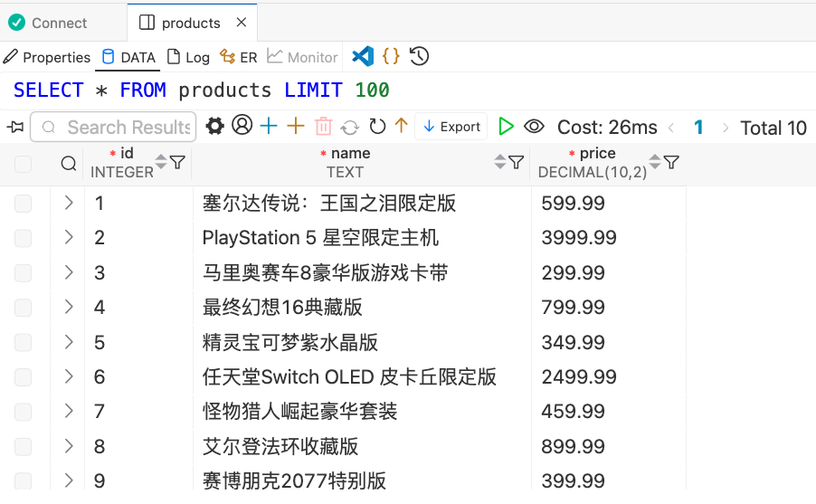This screenshot has width=816, height=504.
Task: Click the blue insert row plus icon
Action: click(269, 127)
